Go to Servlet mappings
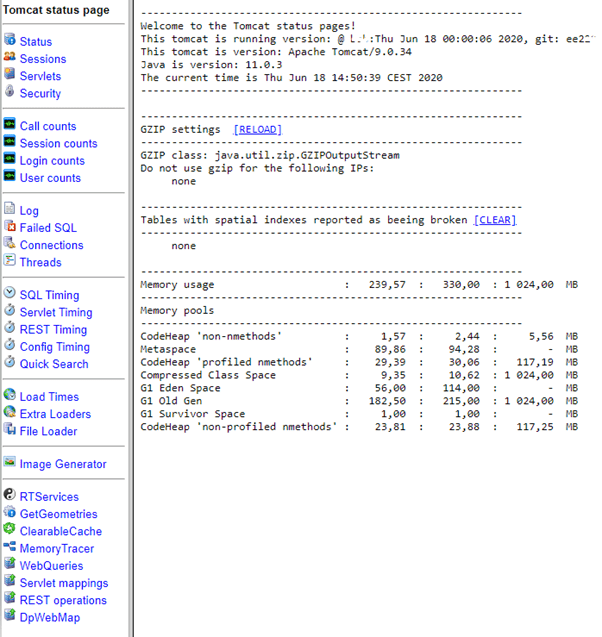This screenshot has width=602, height=637. [x=64, y=583]
